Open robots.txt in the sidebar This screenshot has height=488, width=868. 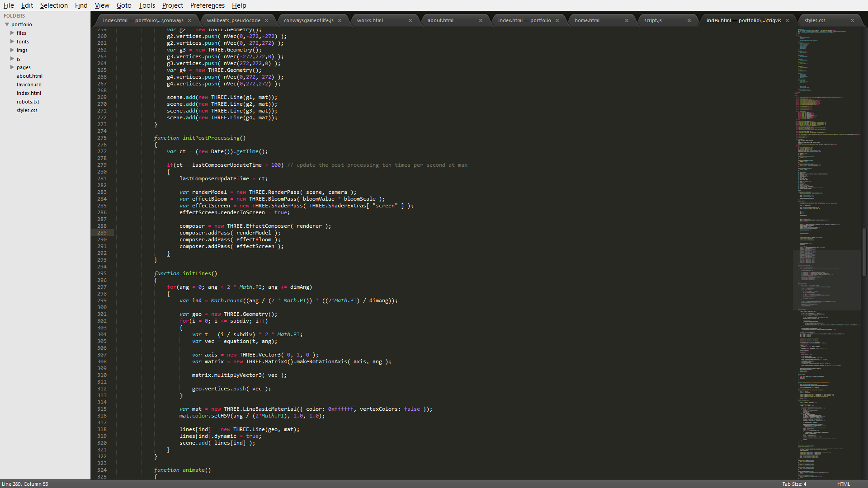(28, 102)
